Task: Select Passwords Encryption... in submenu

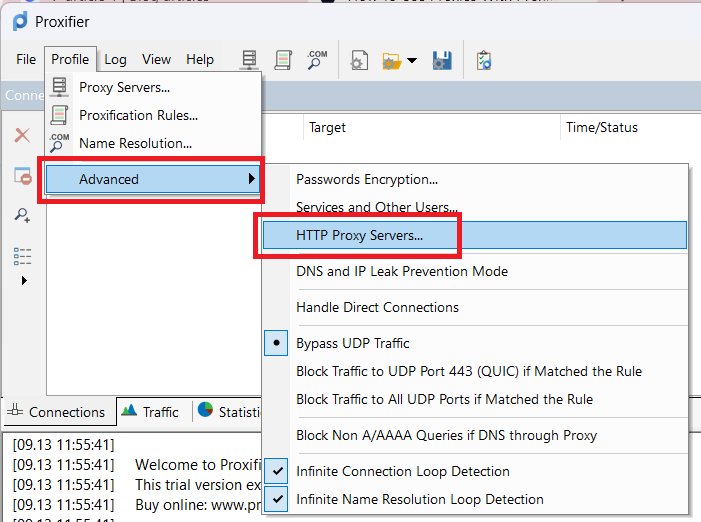Action: pos(475,179)
